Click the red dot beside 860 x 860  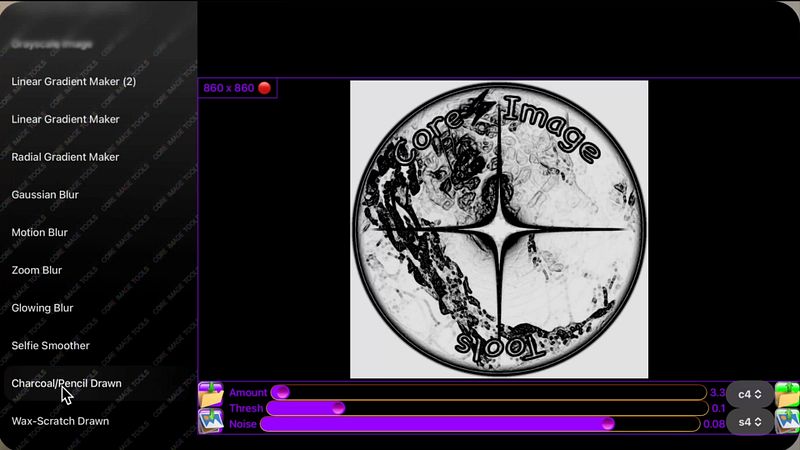click(x=264, y=88)
